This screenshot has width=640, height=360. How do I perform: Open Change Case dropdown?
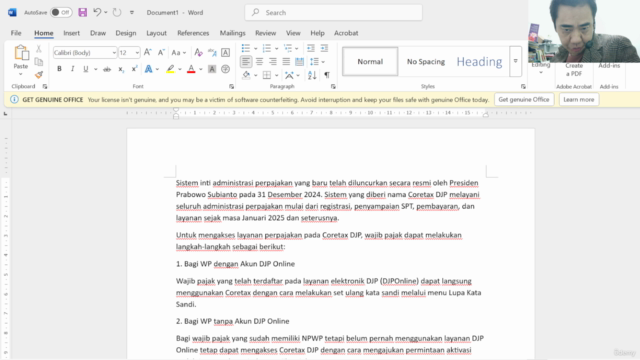click(179, 52)
